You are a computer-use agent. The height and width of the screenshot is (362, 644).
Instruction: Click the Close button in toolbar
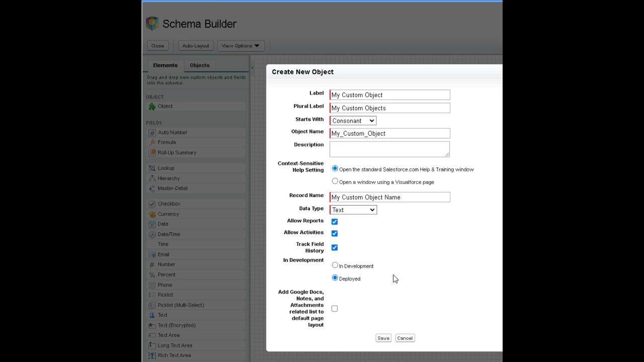tap(157, 46)
